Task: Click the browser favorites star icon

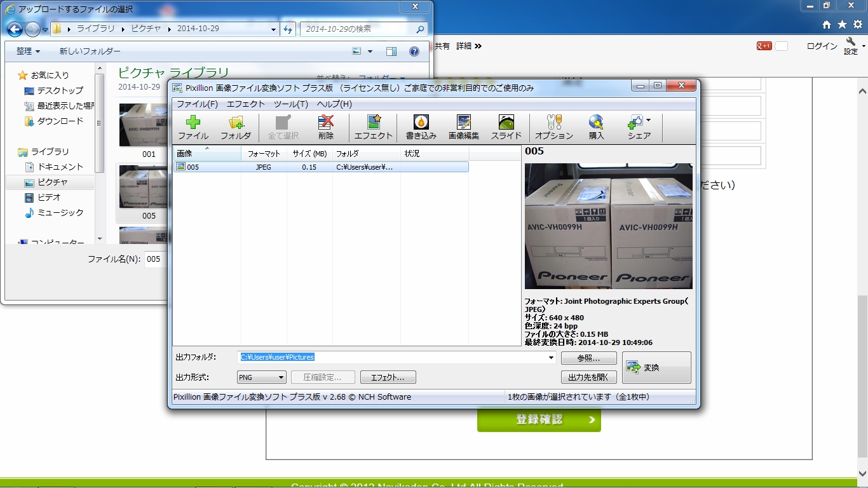Action: point(842,24)
